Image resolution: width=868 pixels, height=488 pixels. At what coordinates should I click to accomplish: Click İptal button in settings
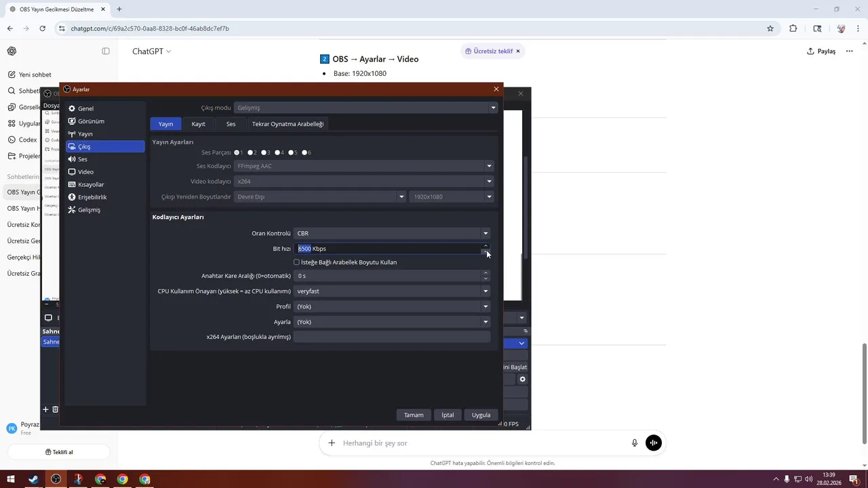[x=448, y=415]
